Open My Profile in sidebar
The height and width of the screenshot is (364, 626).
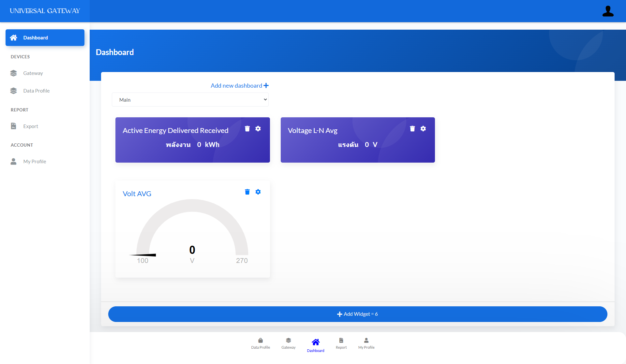point(35,162)
